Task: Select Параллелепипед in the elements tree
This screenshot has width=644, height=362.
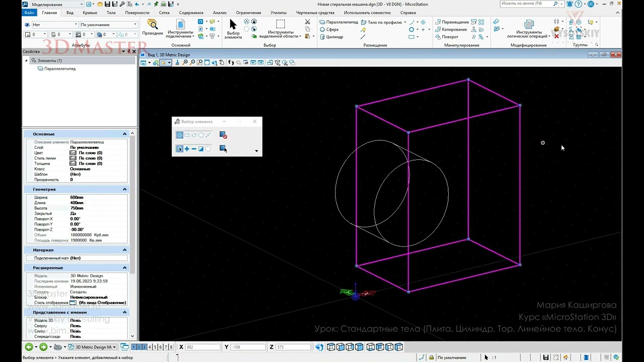Action: click(x=60, y=68)
